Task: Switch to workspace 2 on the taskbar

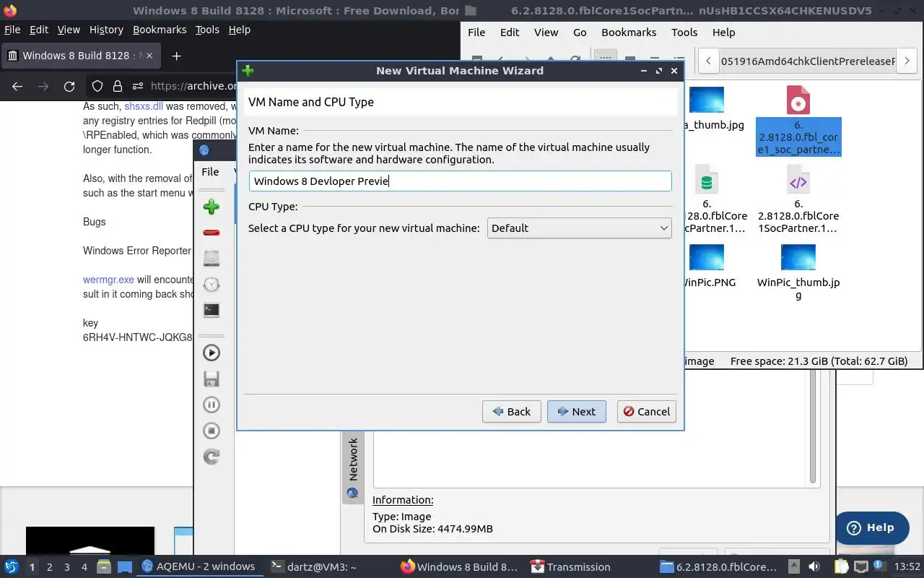Action: coord(49,567)
